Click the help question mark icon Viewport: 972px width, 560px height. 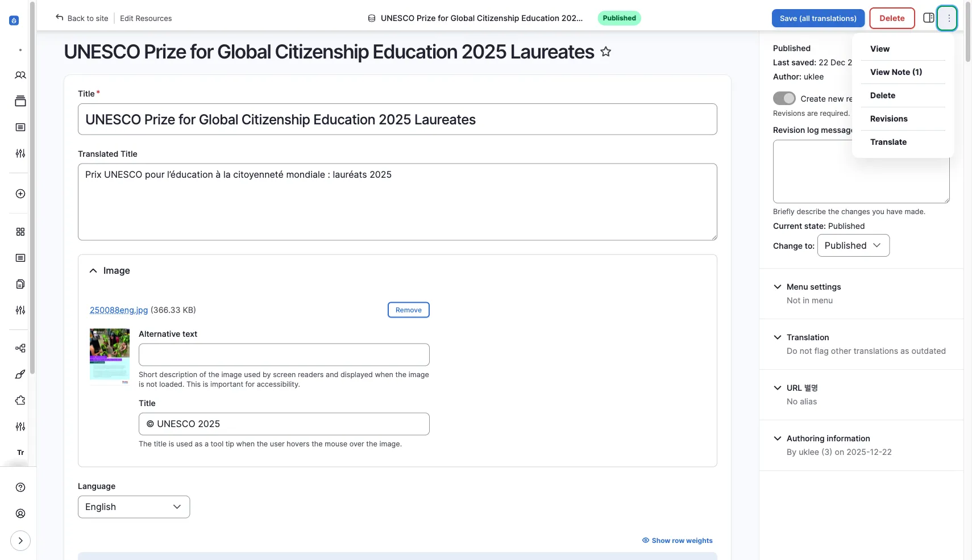pyautogui.click(x=20, y=487)
